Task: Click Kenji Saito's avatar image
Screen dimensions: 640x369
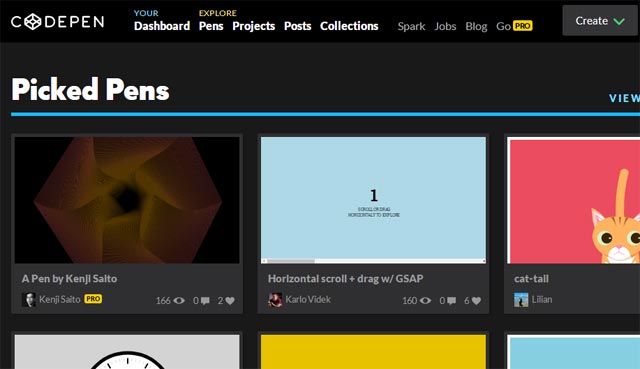Action: (29, 300)
